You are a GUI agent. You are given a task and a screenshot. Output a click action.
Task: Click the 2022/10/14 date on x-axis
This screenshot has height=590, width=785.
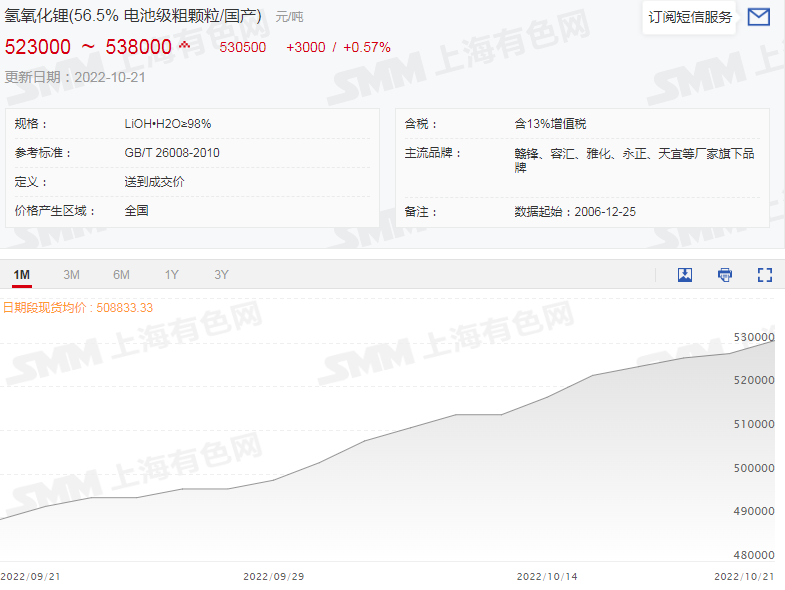click(x=547, y=577)
